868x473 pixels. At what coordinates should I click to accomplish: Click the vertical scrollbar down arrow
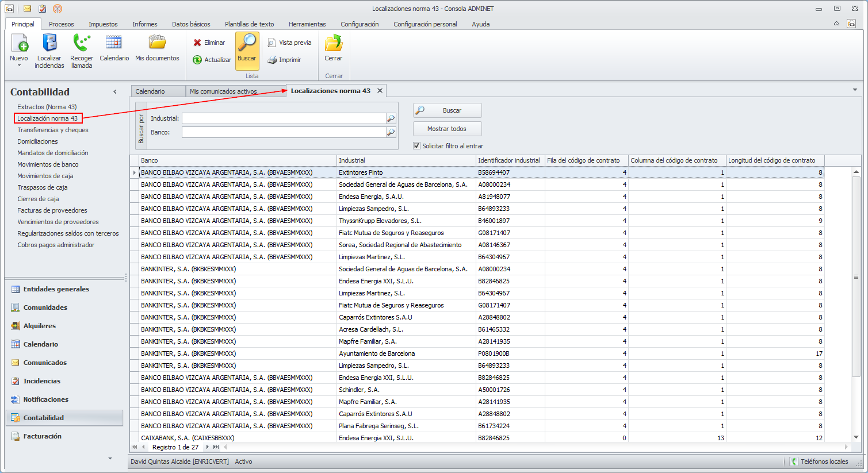pyautogui.click(x=856, y=437)
